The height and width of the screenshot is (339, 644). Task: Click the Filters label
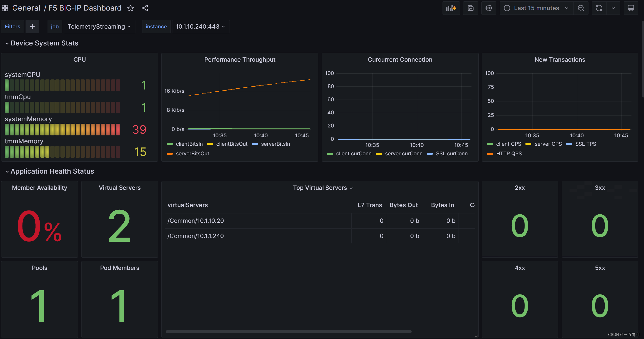12,26
